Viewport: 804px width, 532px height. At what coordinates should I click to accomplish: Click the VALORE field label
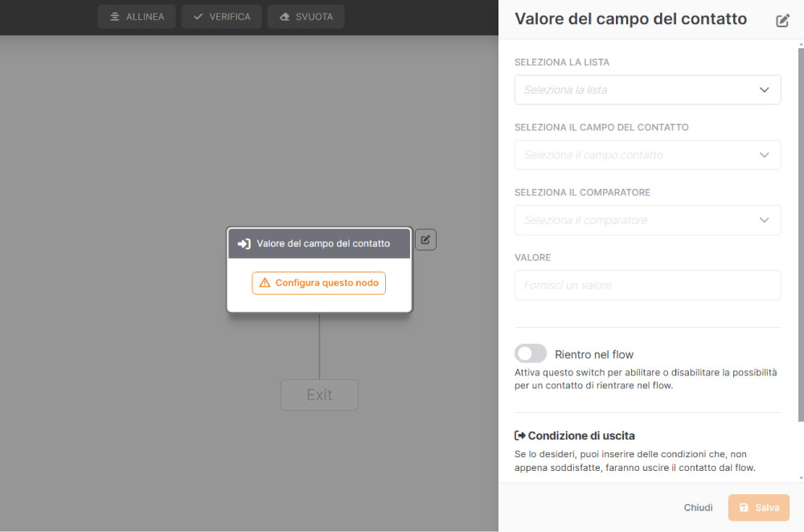tap(533, 257)
